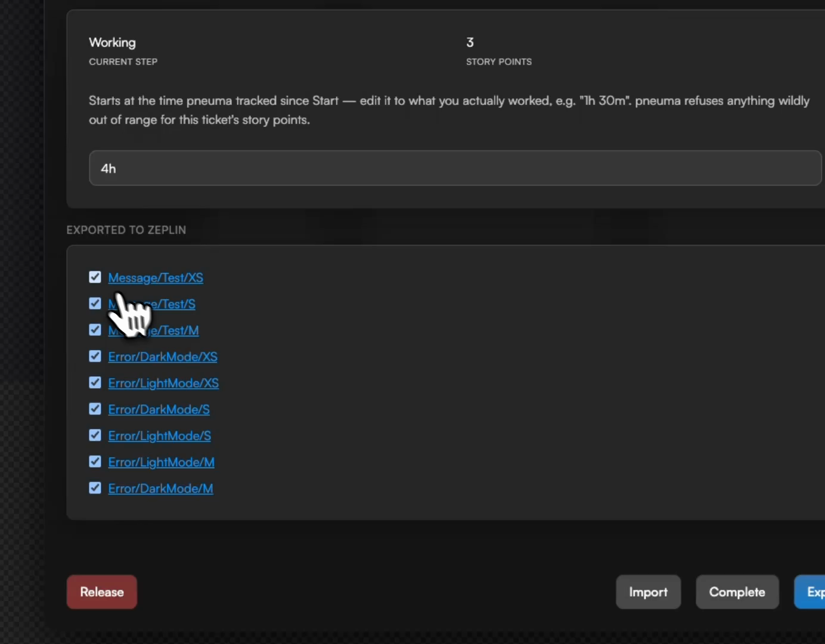The width and height of the screenshot is (825, 644).
Task: Uncheck the Error/LightMode/S checkbox
Action: (x=95, y=435)
